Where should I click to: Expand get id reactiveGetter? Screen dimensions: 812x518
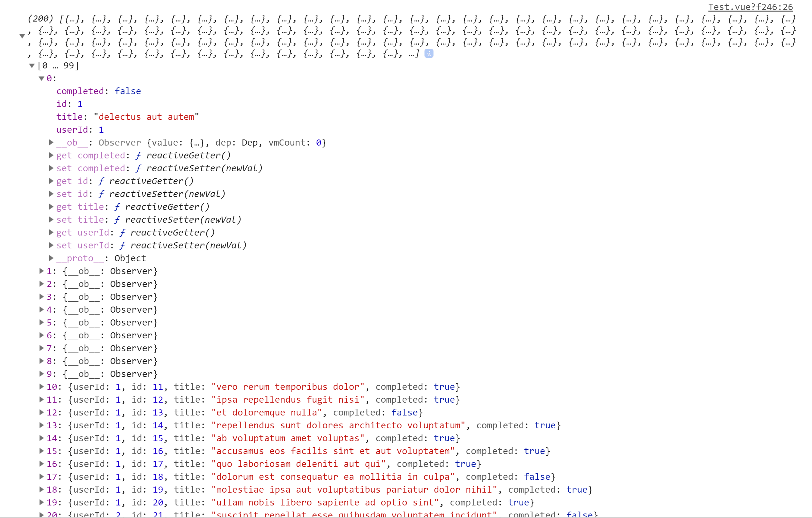[51, 181]
